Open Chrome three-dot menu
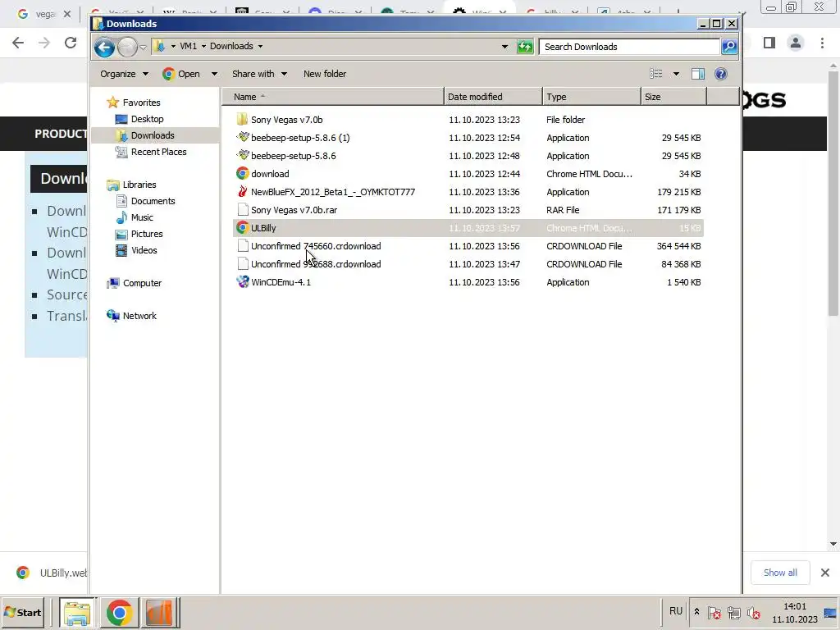The height and width of the screenshot is (630, 840). (x=822, y=43)
